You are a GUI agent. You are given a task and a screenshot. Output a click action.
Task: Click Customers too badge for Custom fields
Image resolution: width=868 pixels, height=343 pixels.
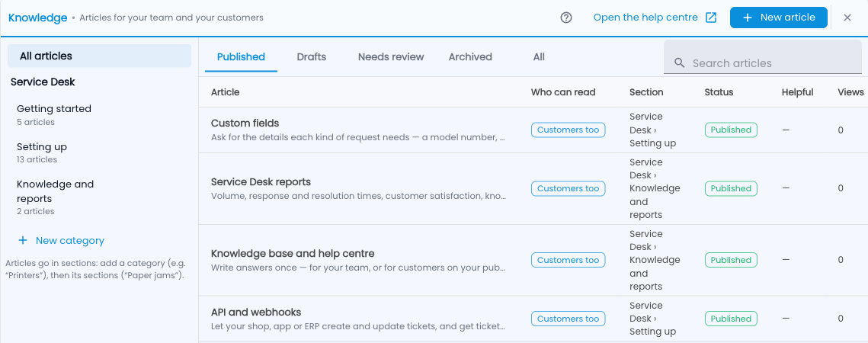[x=568, y=130]
